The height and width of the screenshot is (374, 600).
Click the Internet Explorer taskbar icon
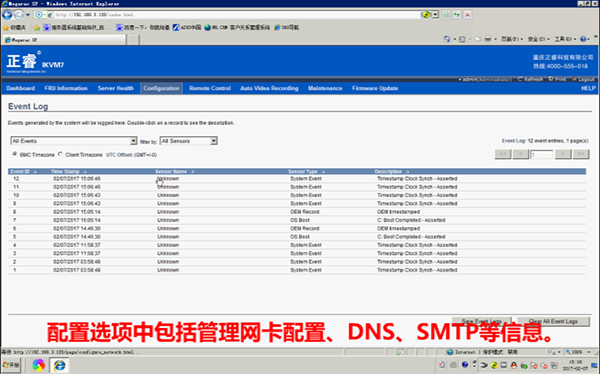pyautogui.click(x=59, y=365)
